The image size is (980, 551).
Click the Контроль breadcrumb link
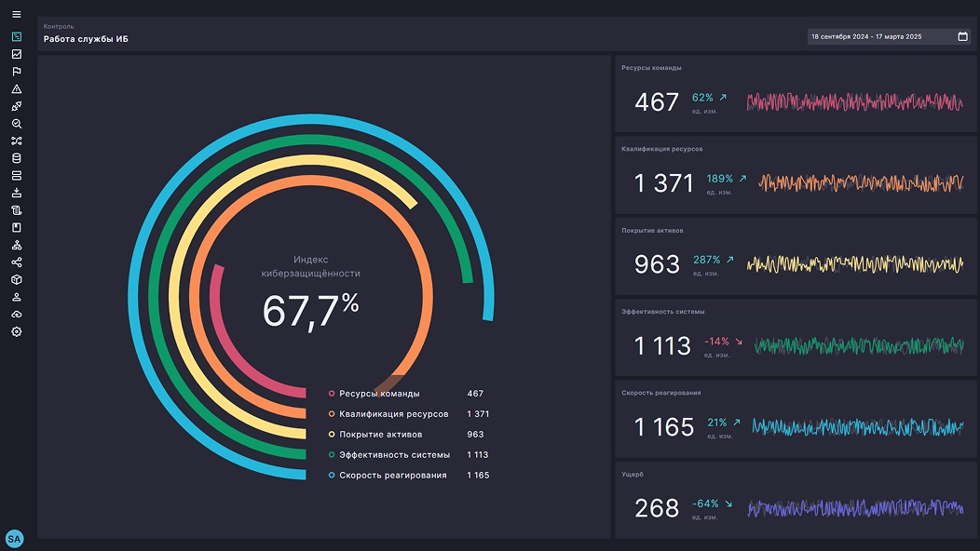(x=59, y=27)
